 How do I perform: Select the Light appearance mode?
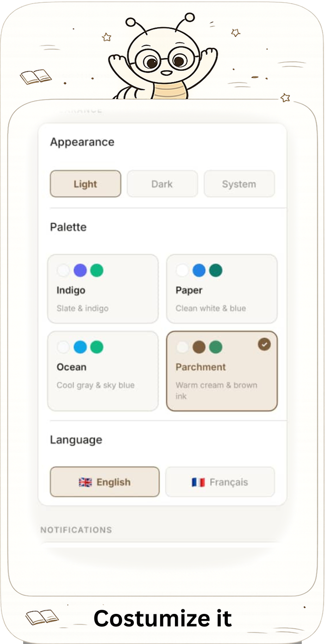click(x=86, y=184)
